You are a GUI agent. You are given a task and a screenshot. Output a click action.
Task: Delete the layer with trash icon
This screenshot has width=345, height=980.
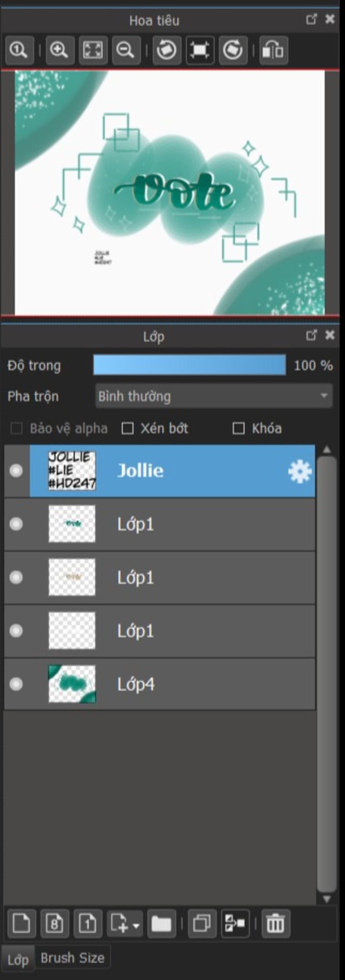coord(276,923)
